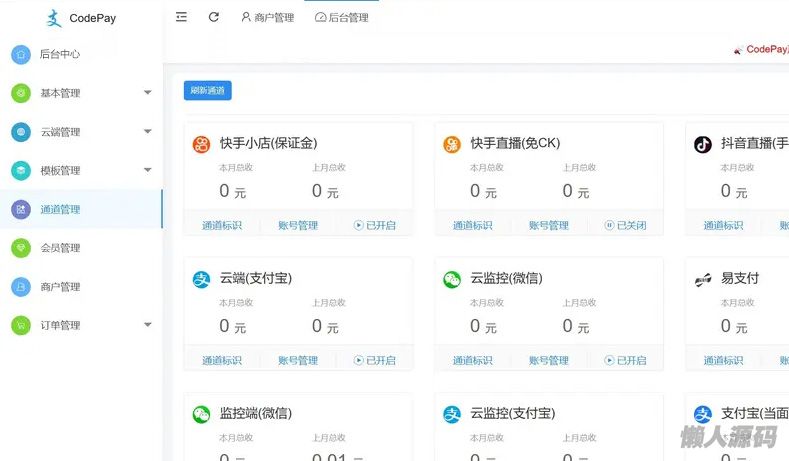Click the refresh icon in the top bar
This screenshot has height=461, width=789.
pos(214,17)
